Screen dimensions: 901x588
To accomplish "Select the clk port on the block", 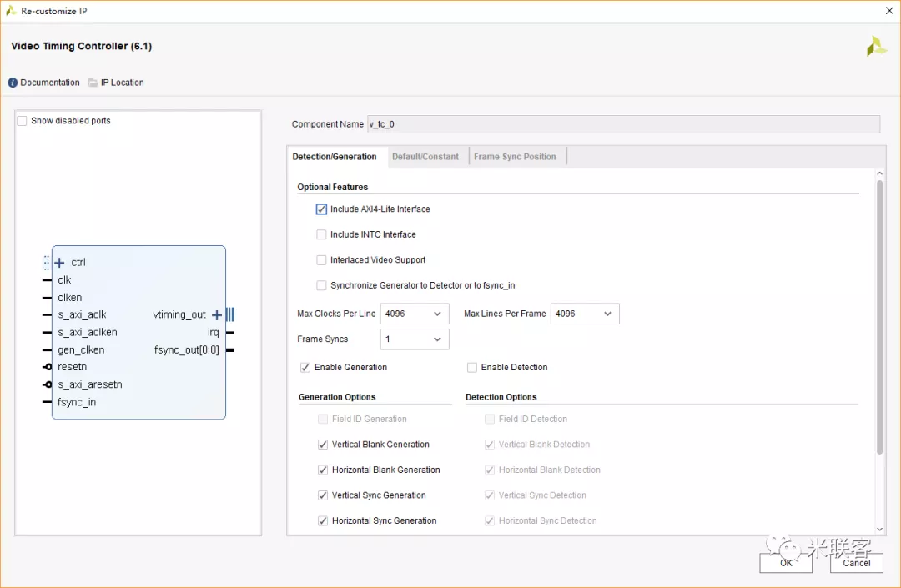I will point(64,280).
